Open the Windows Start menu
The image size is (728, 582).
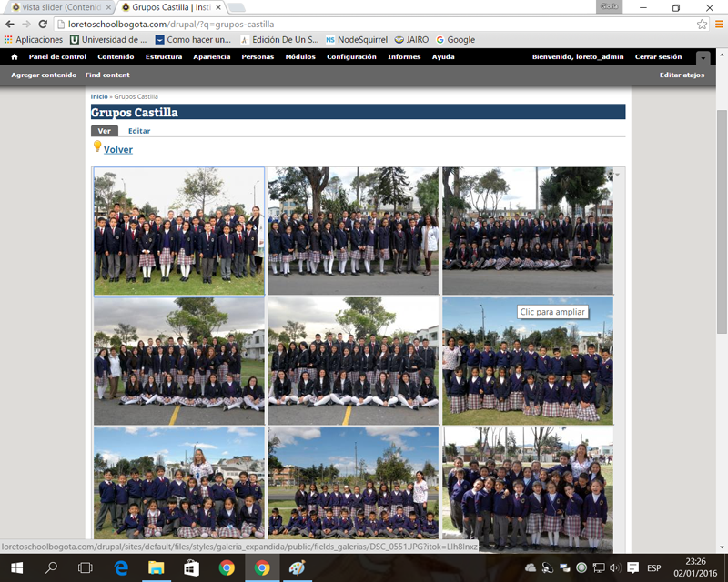[x=16, y=567]
